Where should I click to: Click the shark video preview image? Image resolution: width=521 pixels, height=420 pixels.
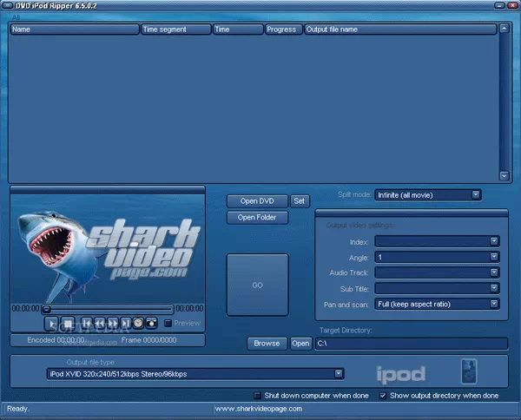pos(108,248)
